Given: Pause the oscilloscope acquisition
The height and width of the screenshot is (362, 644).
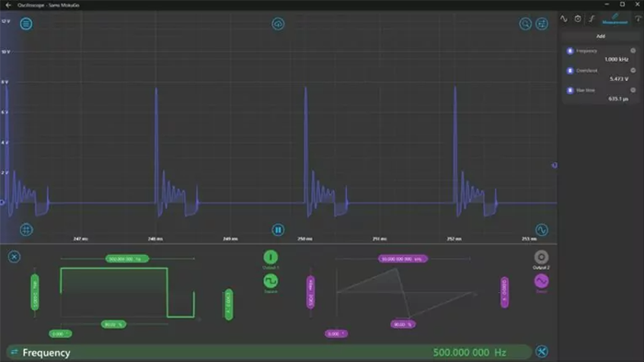Looking at the screenshot, I should [x=278, y=229].
